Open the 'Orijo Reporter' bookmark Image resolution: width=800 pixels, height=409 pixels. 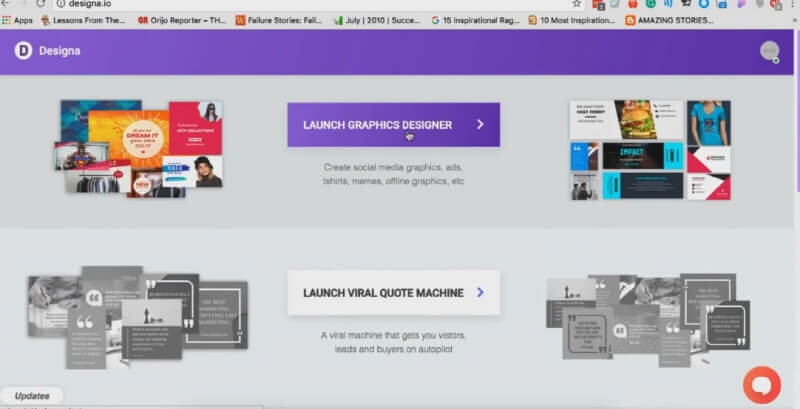click(x=182, y=20)
